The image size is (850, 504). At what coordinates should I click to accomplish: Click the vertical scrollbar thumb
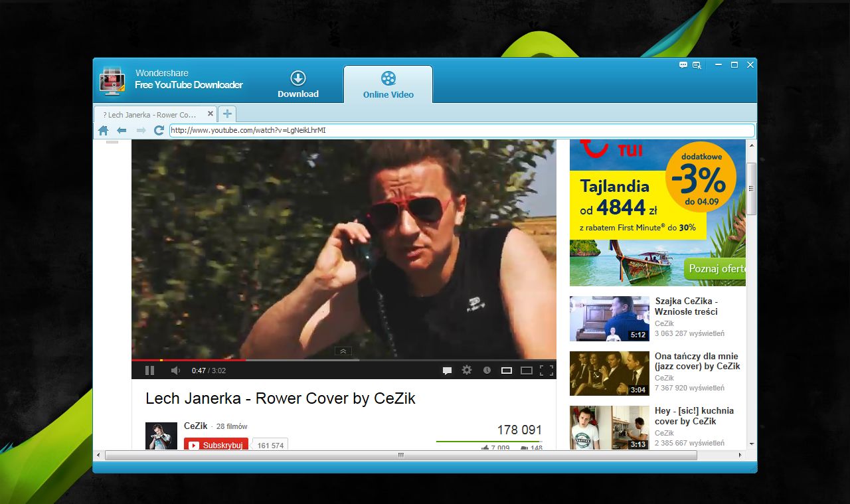tap(752, 189)
